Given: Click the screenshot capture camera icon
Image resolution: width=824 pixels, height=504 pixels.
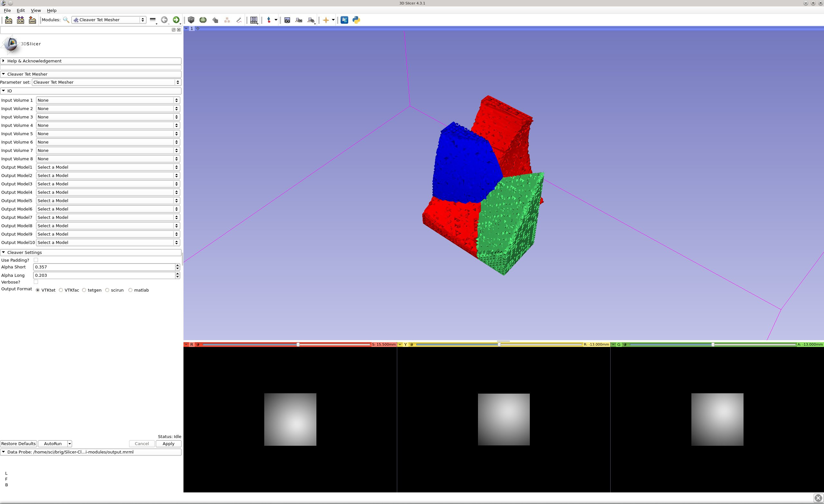Looking at the screenshot, I should (x=287, y=20).
